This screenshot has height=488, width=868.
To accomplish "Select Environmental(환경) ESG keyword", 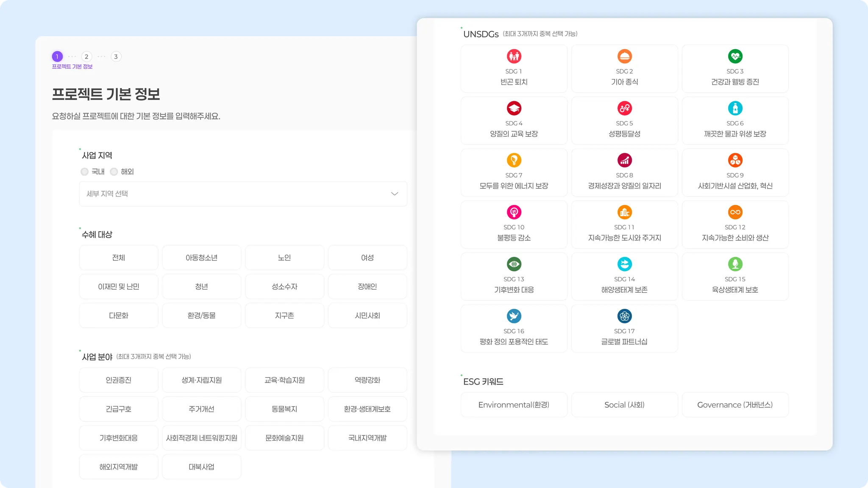I will point(514,405).
